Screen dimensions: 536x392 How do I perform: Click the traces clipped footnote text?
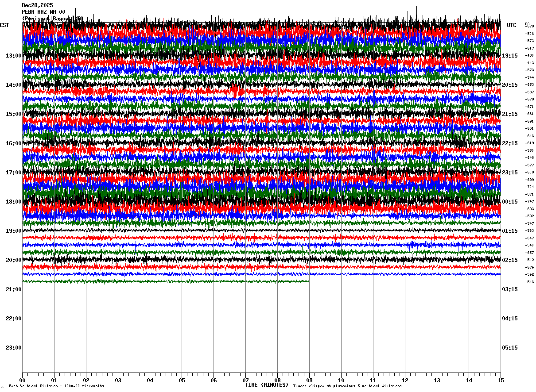coord(347,386)
